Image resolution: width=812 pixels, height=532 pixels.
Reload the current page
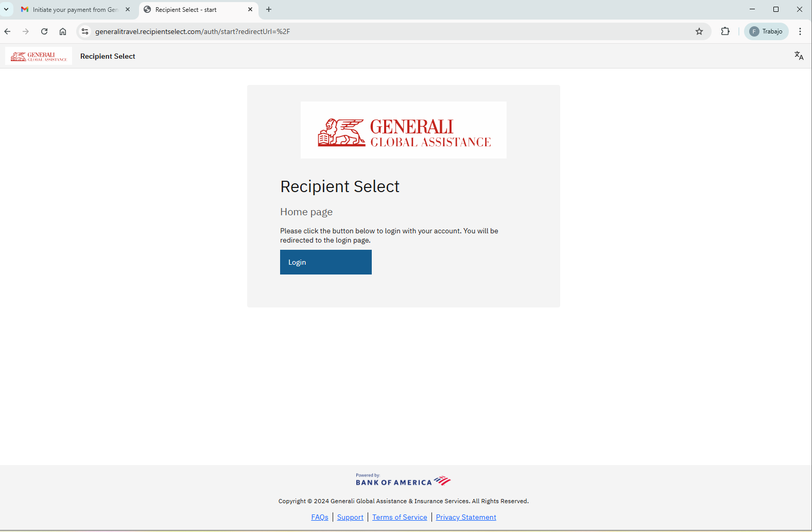[x=44, y=31]
